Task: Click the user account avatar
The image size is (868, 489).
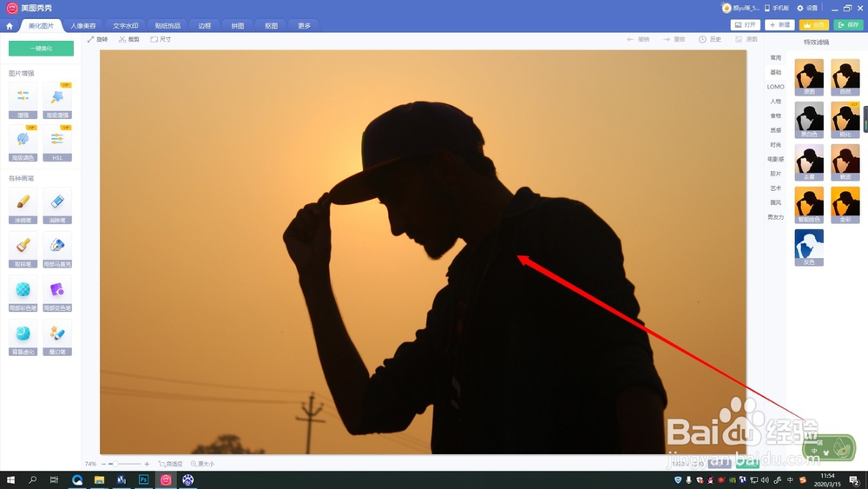Action: pyautogui.click(x=727, y=8)
